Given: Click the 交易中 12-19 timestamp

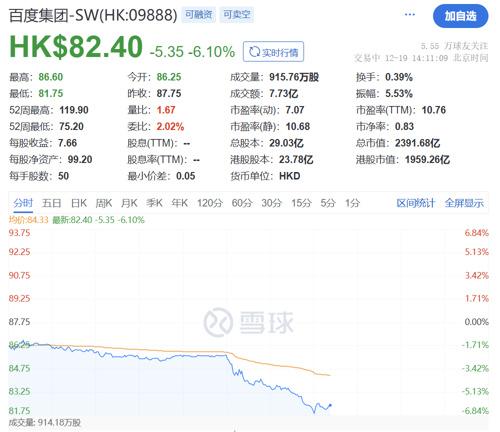Looking at the screenshot, I should [x=421, y=58].
